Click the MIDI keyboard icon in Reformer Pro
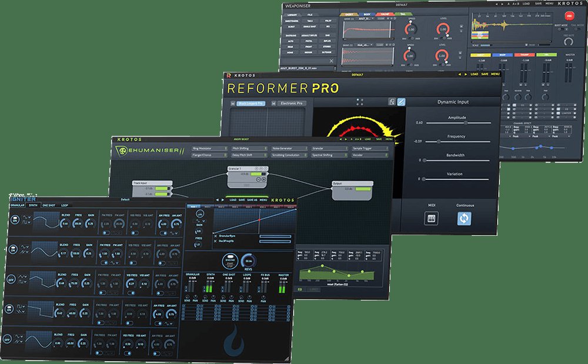This screenshot has height=364, width=588. point(431,218)
